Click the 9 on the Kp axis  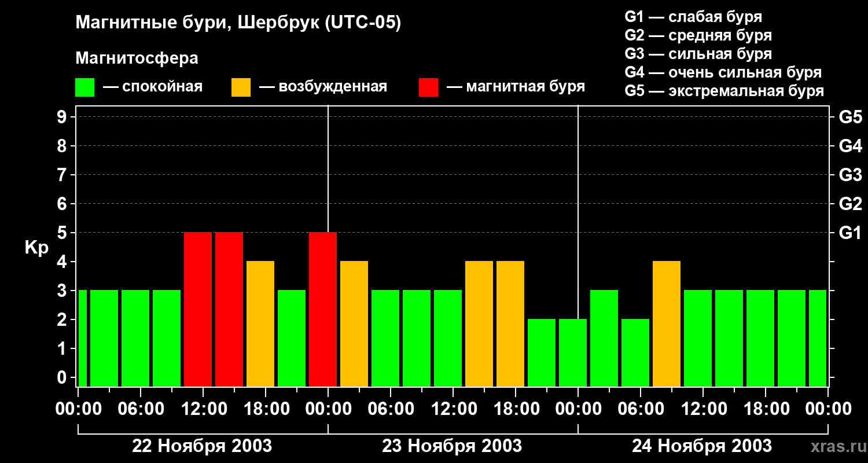tap(63, 117)
